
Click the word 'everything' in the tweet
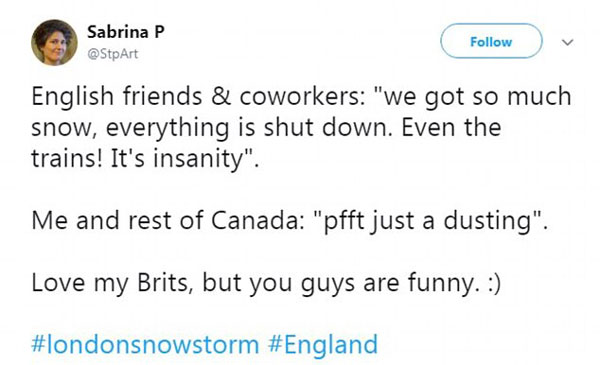tap(167, 128)
